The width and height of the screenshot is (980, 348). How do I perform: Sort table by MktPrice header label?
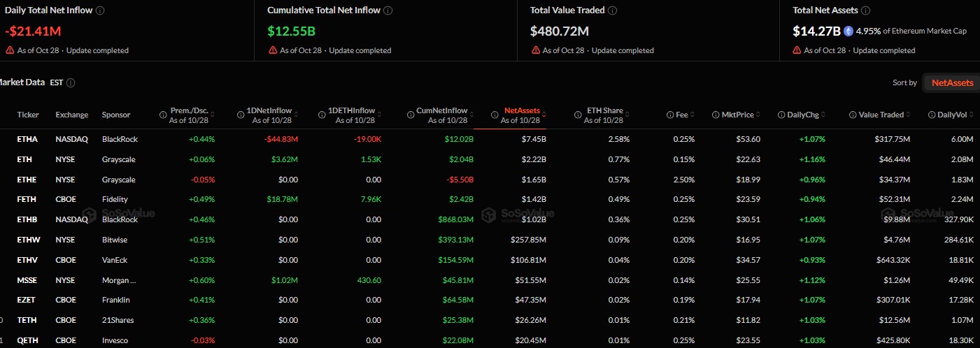(738, 115)
